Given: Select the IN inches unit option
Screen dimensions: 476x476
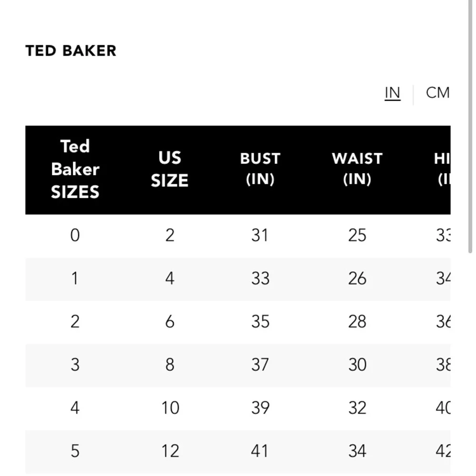Looking at the screenshot, I should click(x=392, y=93).
